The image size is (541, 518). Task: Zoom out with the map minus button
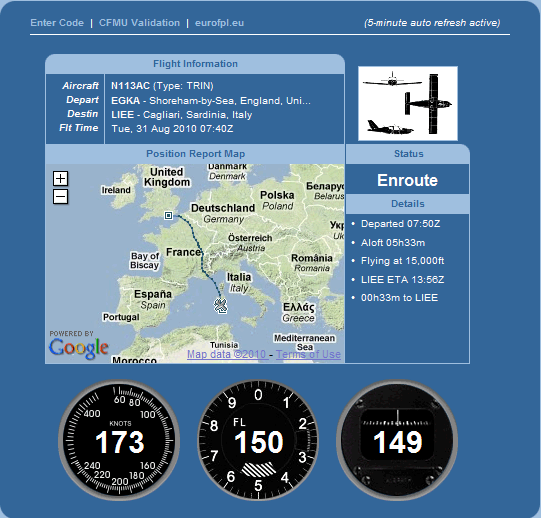coord(60,197)
